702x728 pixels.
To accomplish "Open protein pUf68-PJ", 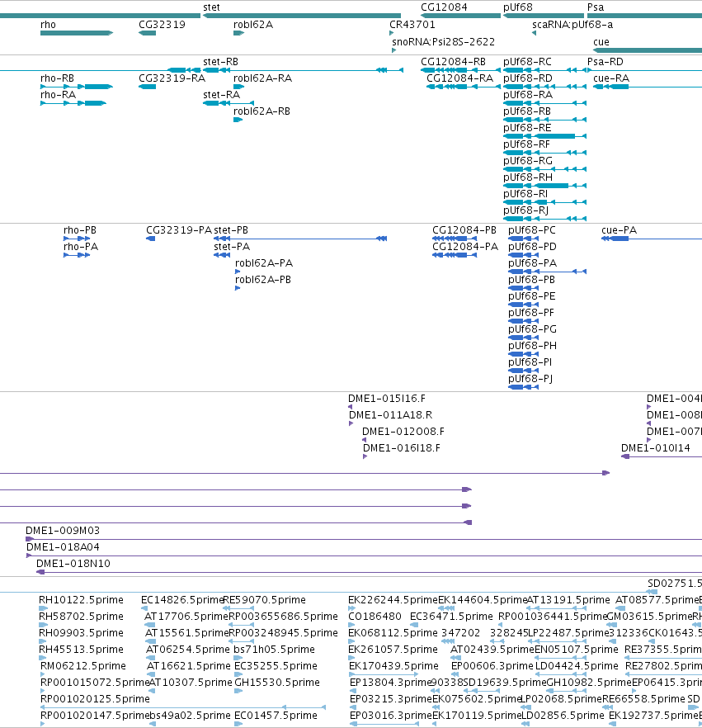I will click(523, 387).
